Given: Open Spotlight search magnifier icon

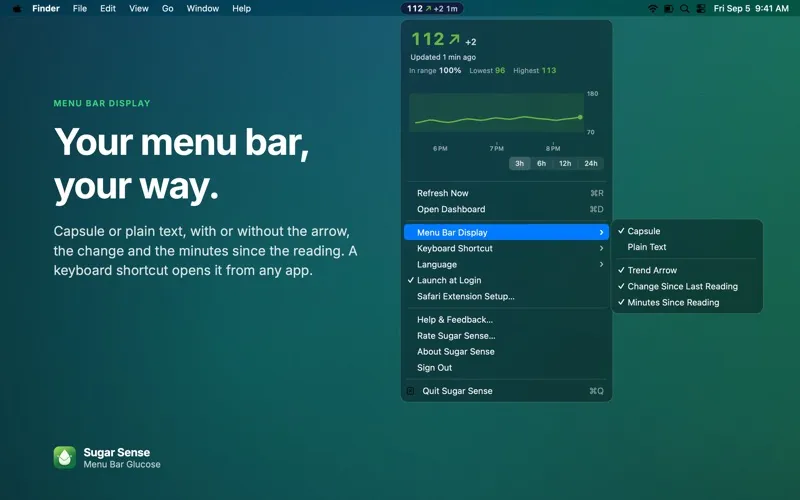Looking at the screenshot, I should (x=685, y=9).
